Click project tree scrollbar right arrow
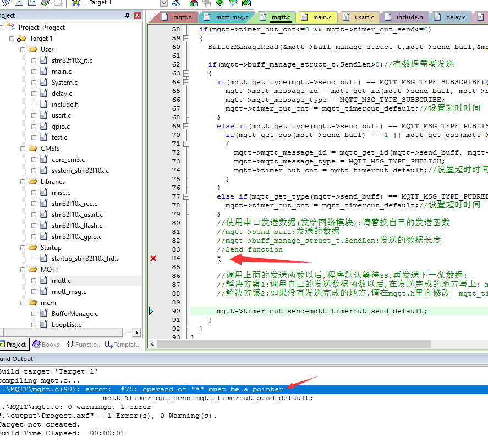 tap(136, 332)
